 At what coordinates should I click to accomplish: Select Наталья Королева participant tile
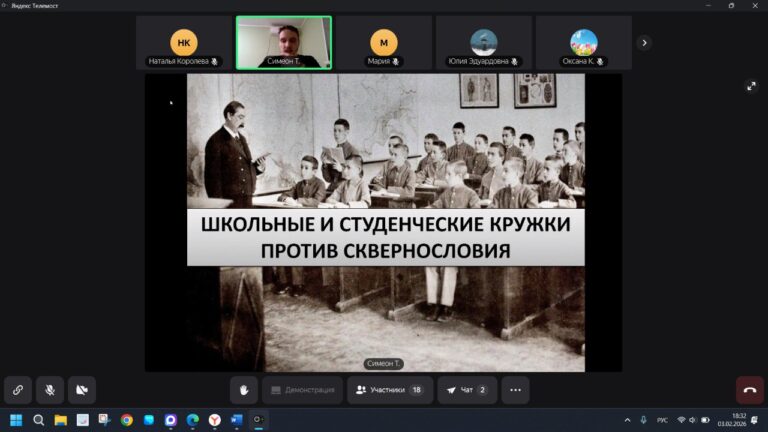pos(184,43)
